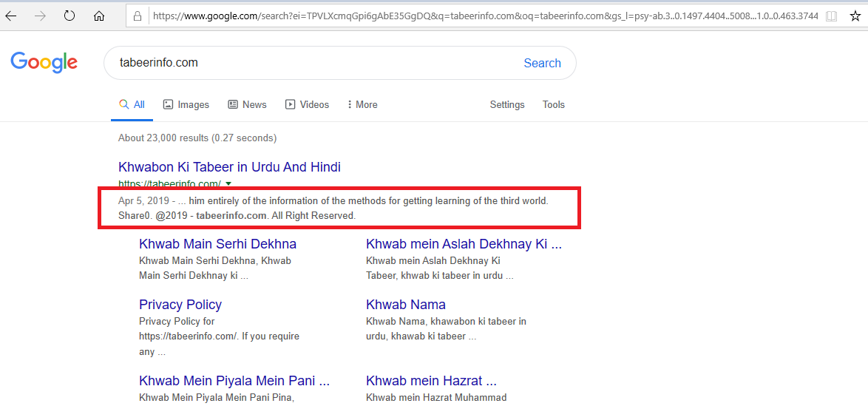
Task: Click the padlock icon in address bar
Action: (x=138, y=16)
